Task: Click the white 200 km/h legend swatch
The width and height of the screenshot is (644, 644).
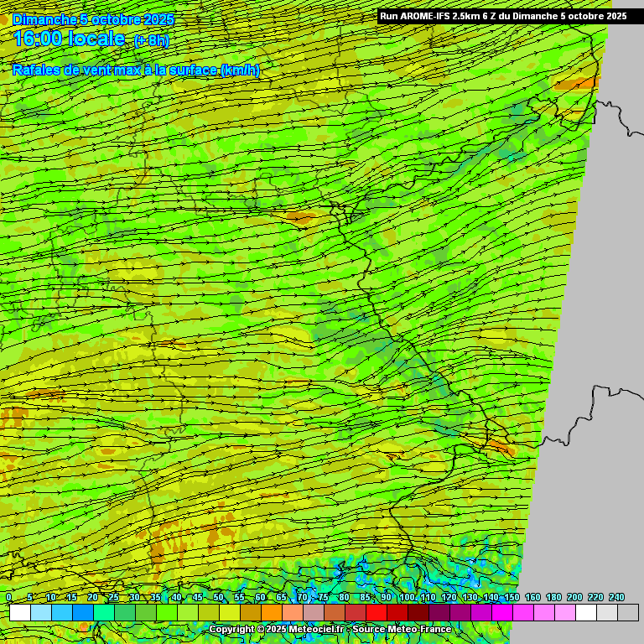Action: pos(586,613)
